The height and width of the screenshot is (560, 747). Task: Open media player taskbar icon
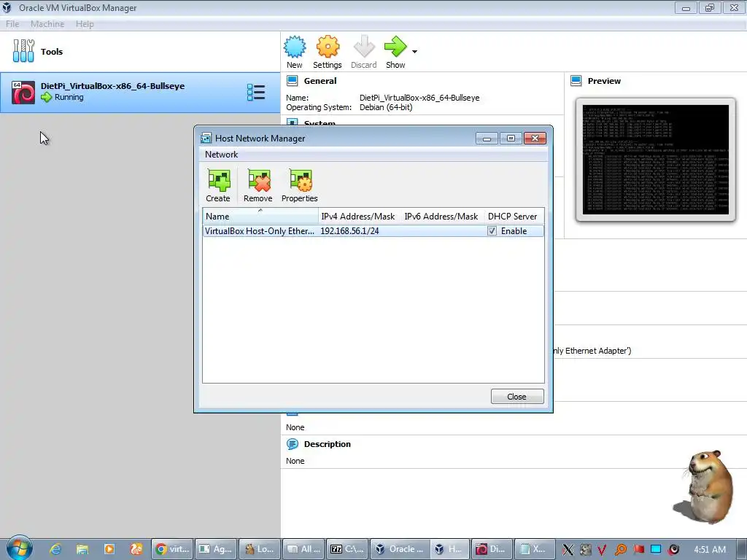109,549
